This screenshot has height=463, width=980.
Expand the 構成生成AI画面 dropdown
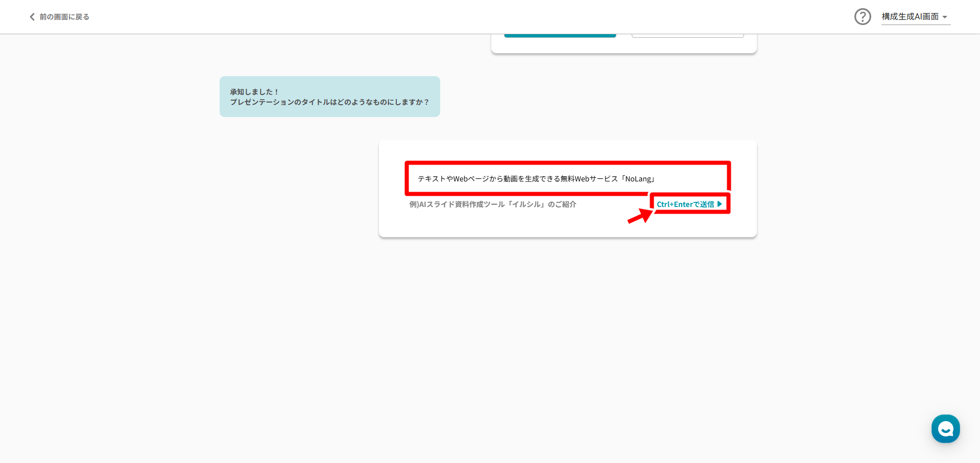click(916, 17)
